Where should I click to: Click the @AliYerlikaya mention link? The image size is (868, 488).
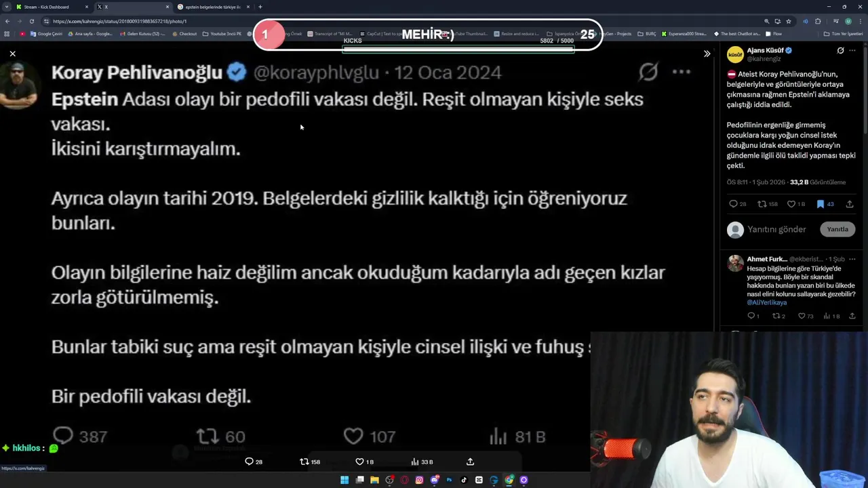coord(767,302)
